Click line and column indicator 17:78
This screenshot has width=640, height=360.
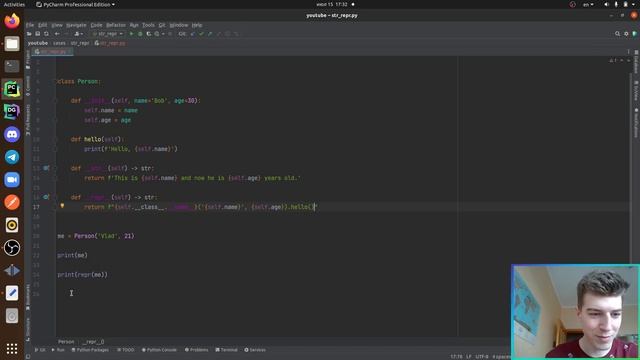(456, 357)
